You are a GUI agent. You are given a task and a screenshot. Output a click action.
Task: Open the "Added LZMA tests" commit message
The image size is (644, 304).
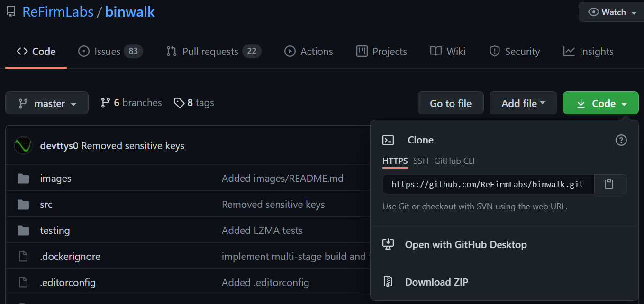click(262, 231)
